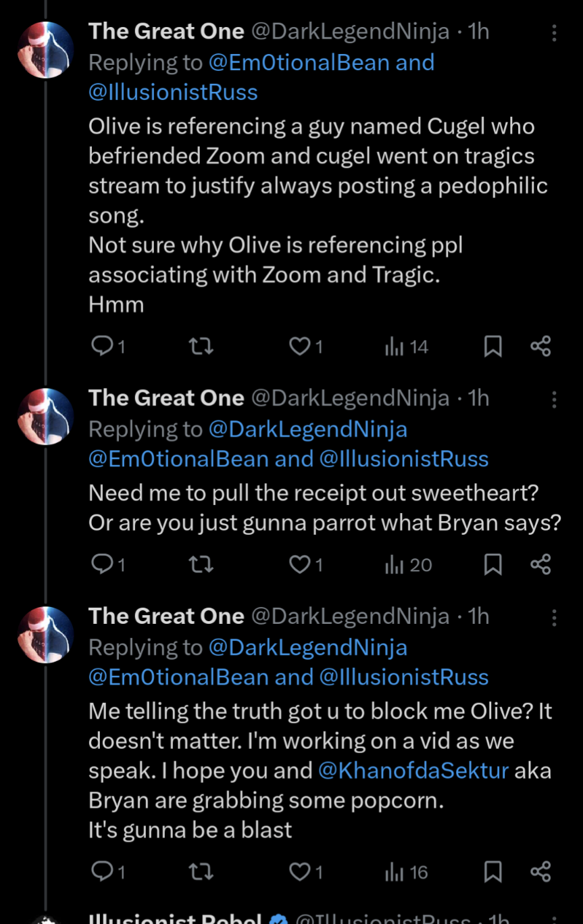
Task: Open The Great One's avatar on first tweet
Action: (45, 50)
